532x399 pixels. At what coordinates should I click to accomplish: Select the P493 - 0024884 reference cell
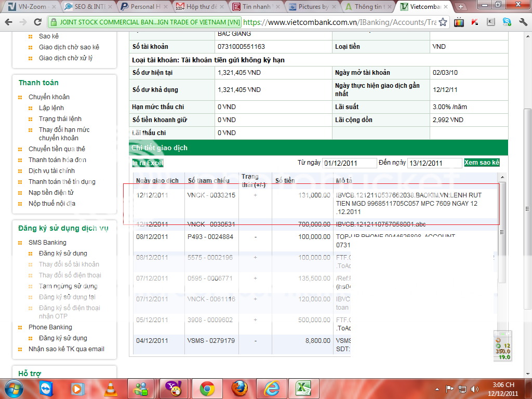(x=210, y=237)
